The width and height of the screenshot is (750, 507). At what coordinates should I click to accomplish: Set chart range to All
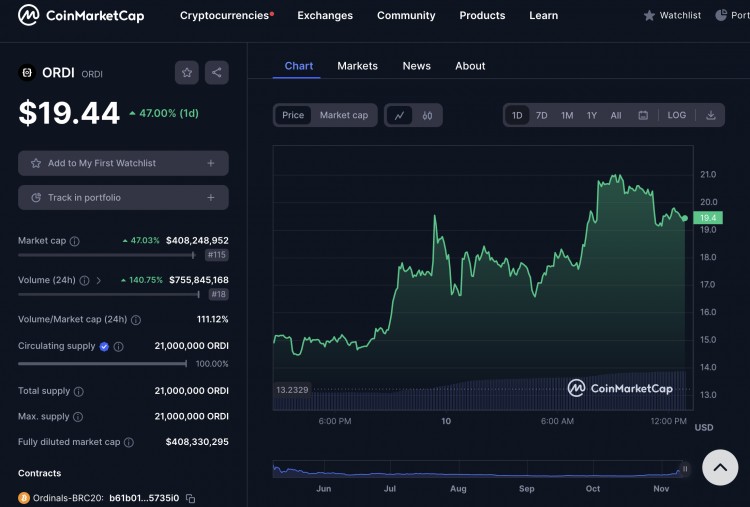tap(616, 115)
